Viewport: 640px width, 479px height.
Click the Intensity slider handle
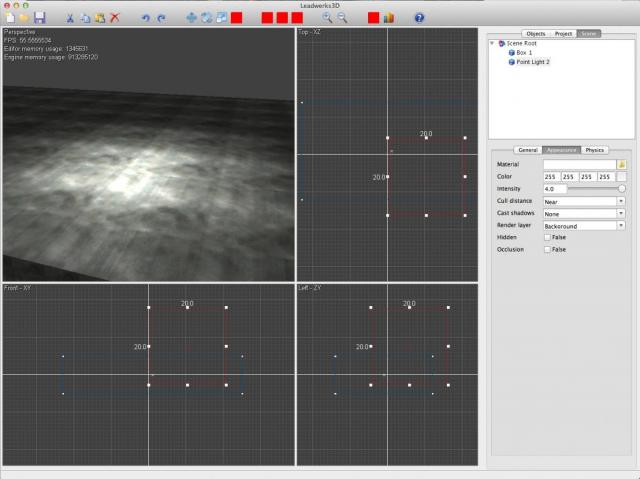coord(622,188)
